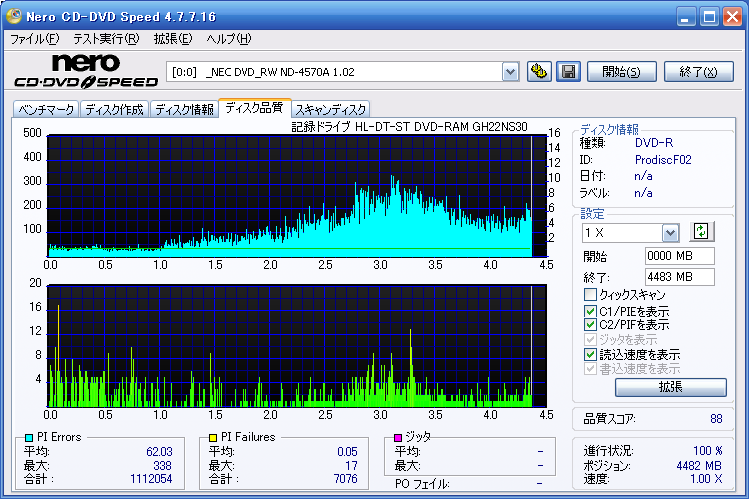Click the 拡張 button in settings panel
This screenshot has width=749, height=499.
click(x=671, y=387)
